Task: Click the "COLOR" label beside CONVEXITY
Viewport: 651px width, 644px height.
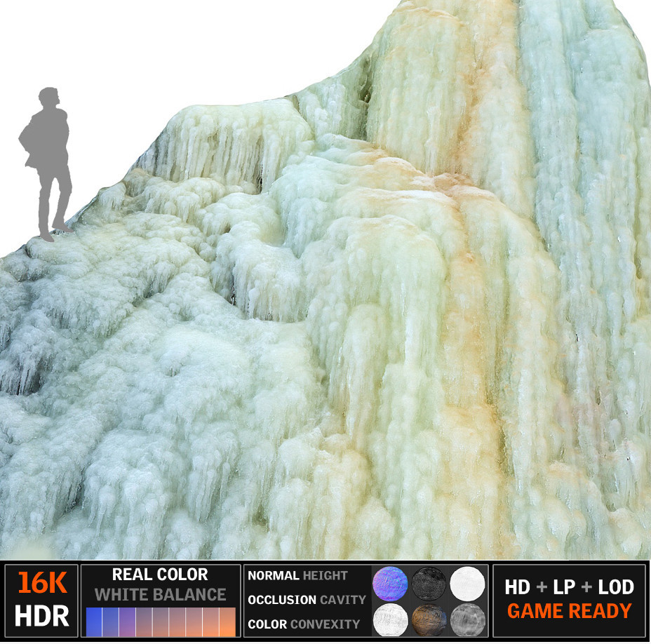Action: [267, 624]
